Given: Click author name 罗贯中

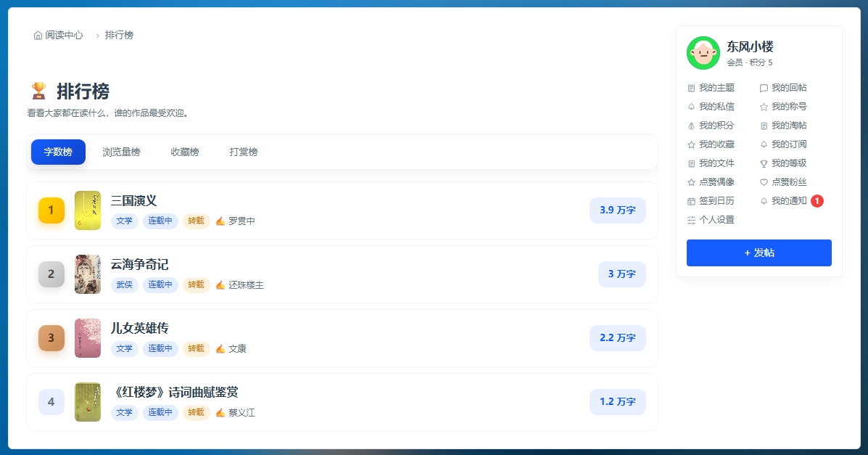Looking at the screenshot, I should [x=241, y=221].
